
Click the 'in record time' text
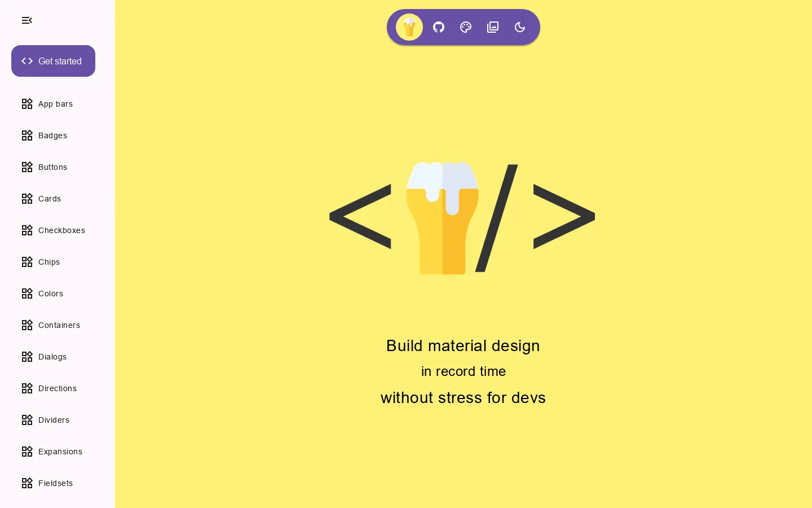coord(464,371)
